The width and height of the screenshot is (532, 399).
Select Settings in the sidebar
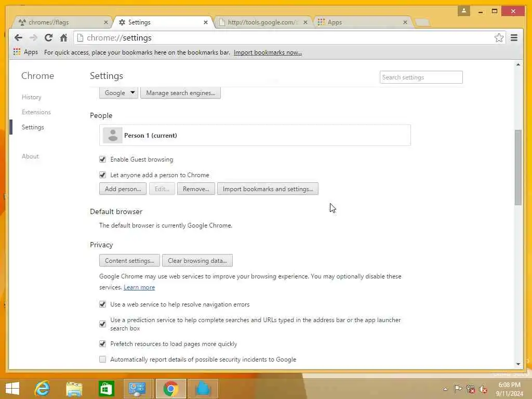click(33, 127)
